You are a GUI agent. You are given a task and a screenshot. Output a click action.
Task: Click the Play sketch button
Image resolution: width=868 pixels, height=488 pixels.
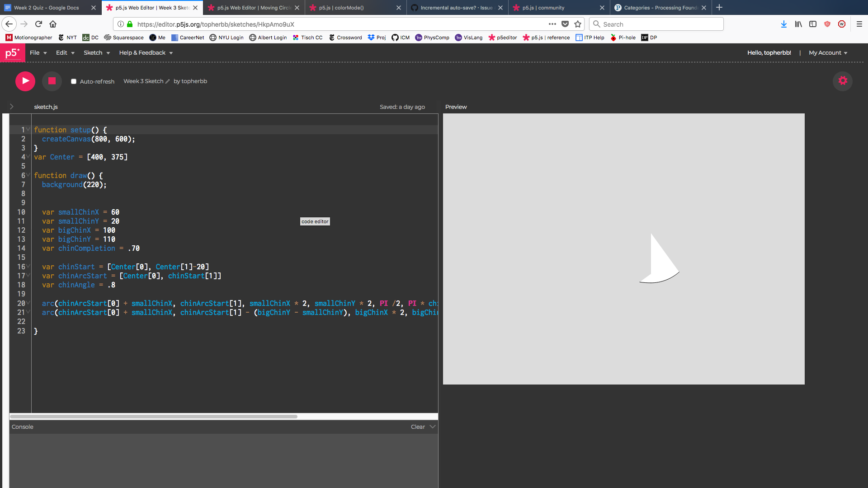tap(25, 81)
